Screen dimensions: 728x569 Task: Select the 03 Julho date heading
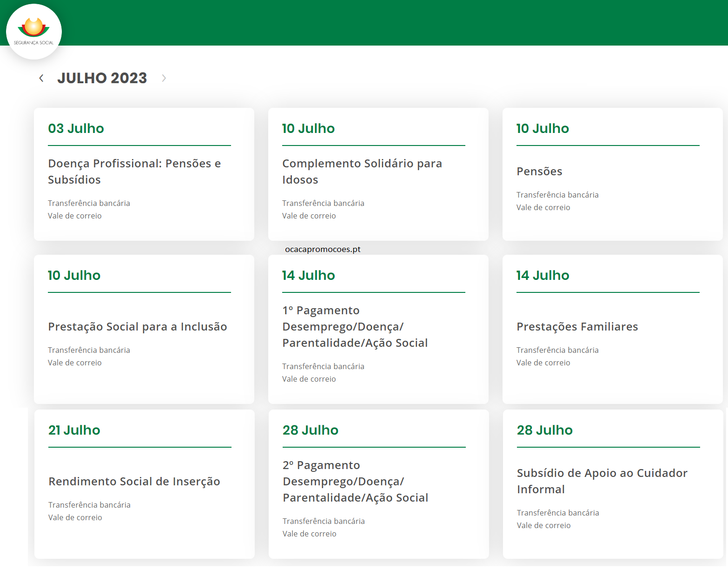(76, 128)
